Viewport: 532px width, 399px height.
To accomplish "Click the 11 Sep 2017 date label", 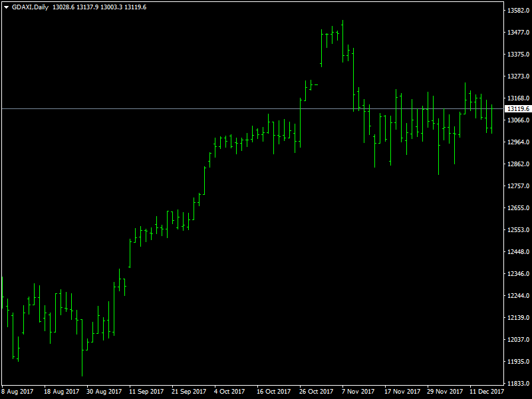I will click(x=146, y=392).
